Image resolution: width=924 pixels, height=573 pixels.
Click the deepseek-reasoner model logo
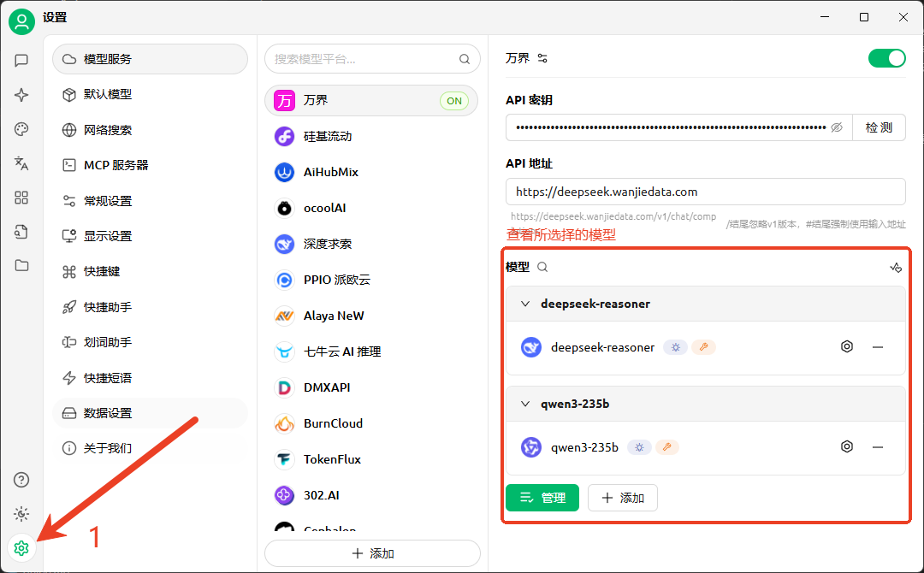point(531,347)
